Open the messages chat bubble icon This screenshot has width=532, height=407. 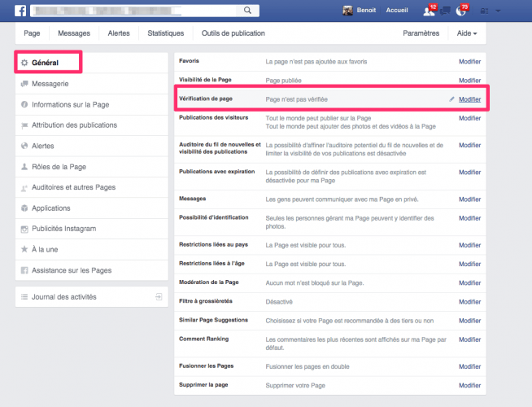pyautogui.click(x=445, y=11)
